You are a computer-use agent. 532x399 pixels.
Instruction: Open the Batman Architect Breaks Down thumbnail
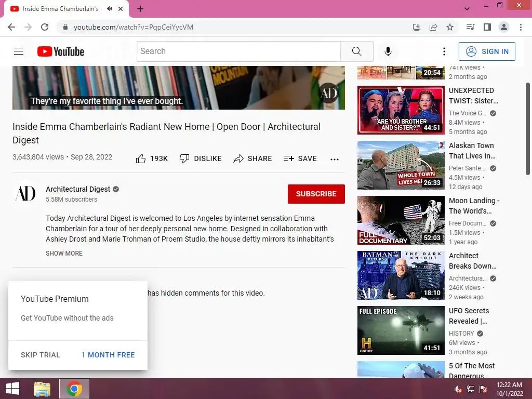[x=401, y=275]
